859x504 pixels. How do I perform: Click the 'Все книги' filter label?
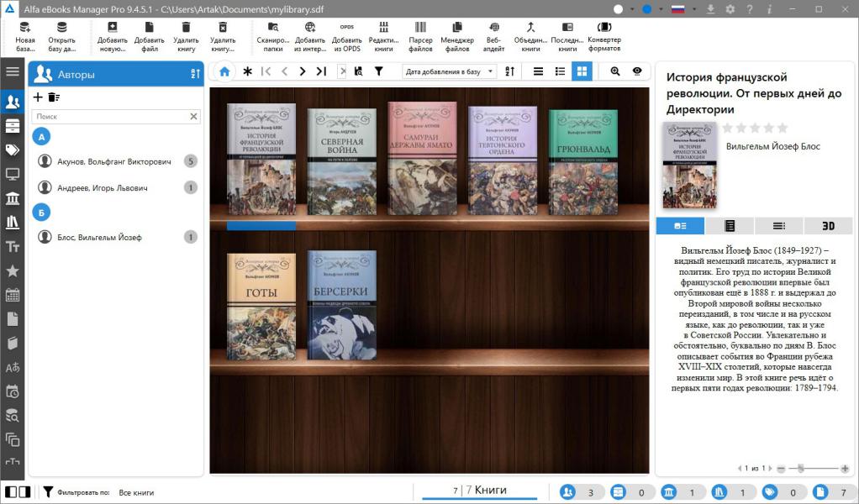(x=136, y=492)
